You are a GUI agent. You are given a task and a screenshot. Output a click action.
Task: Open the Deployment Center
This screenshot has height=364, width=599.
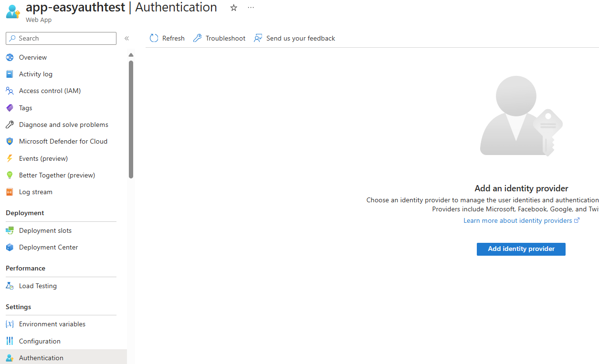[49, 247]
